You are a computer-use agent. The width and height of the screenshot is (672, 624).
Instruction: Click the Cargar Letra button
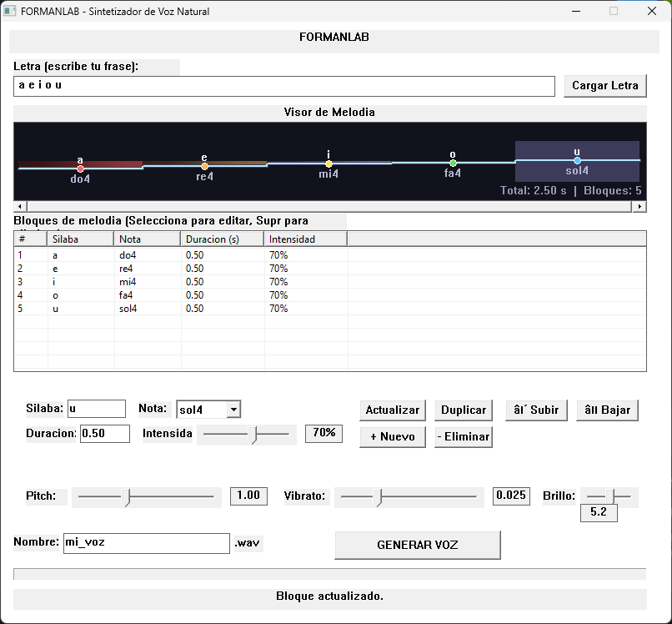pyautogui.click(x=604, y=86)
